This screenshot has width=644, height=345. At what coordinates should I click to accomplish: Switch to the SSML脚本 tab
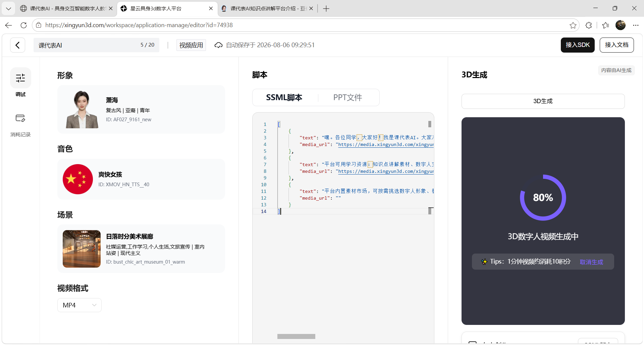tap(284, 97)
